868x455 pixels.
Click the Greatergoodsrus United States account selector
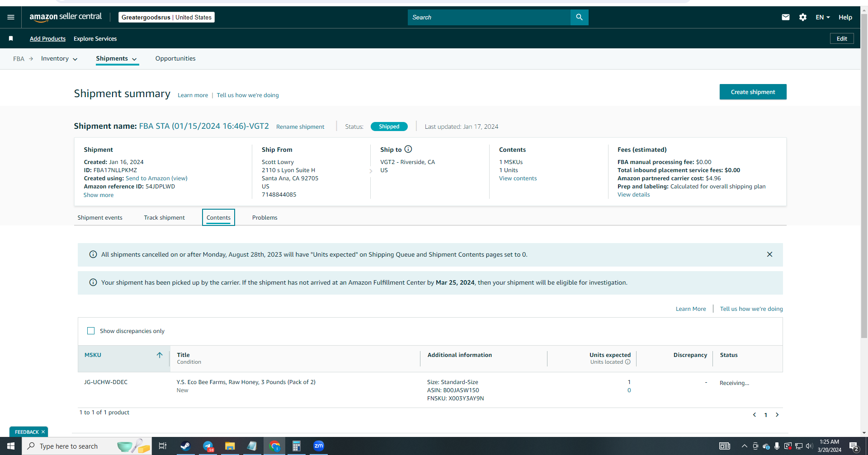(x=166, y=17)
